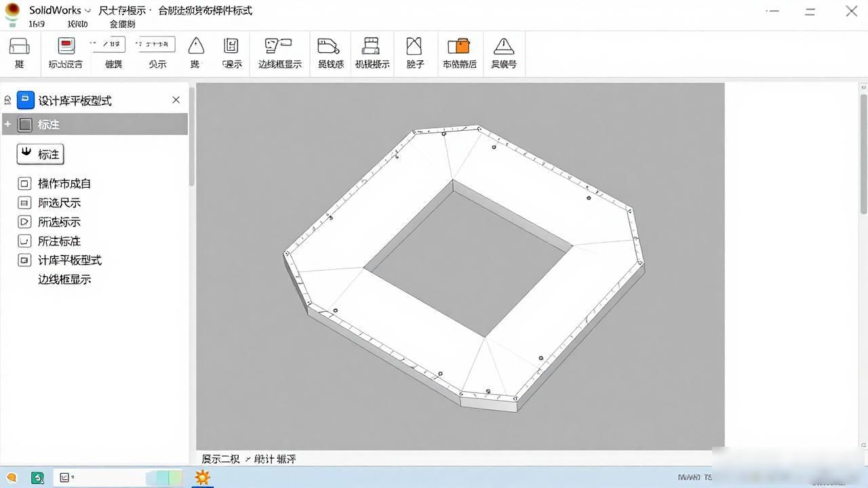
Task: Click the orange start icon on taskbar
Action: pyautogui.click(x=12, y=477)
